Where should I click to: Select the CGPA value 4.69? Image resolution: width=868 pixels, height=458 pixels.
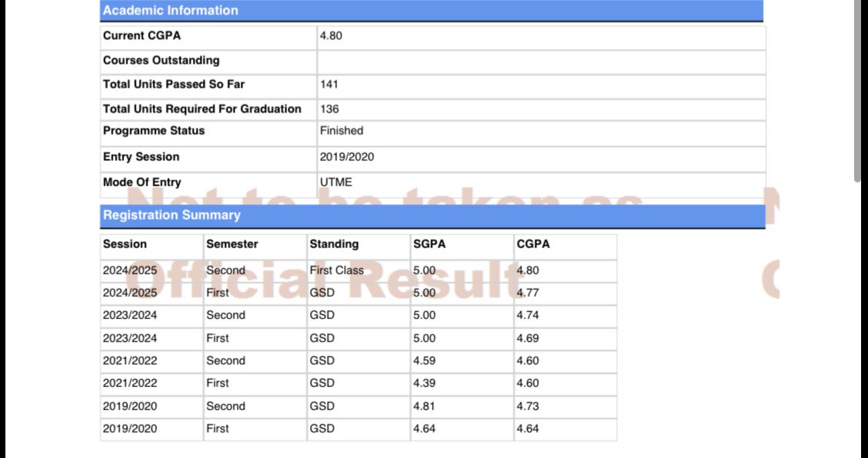[x=528, y=338]
